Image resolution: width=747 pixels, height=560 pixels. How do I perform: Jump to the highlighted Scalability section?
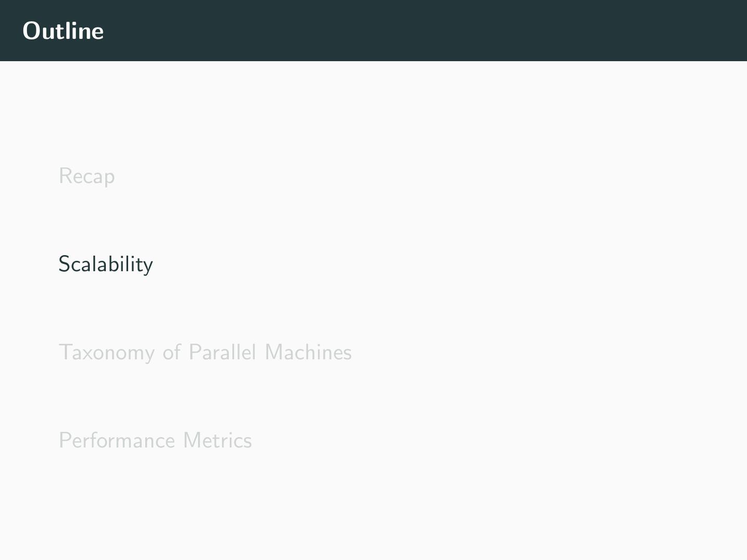(106, 264)
